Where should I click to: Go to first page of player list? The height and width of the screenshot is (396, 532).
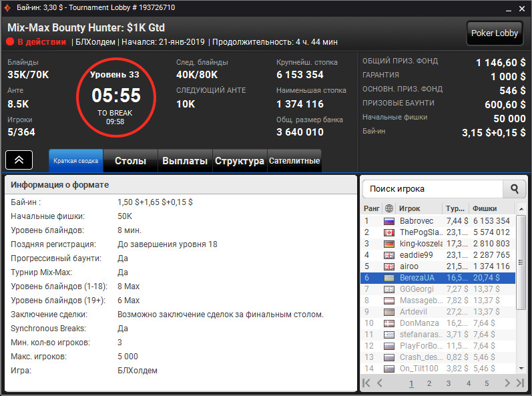pyautogui.click(x=366, y=383)
